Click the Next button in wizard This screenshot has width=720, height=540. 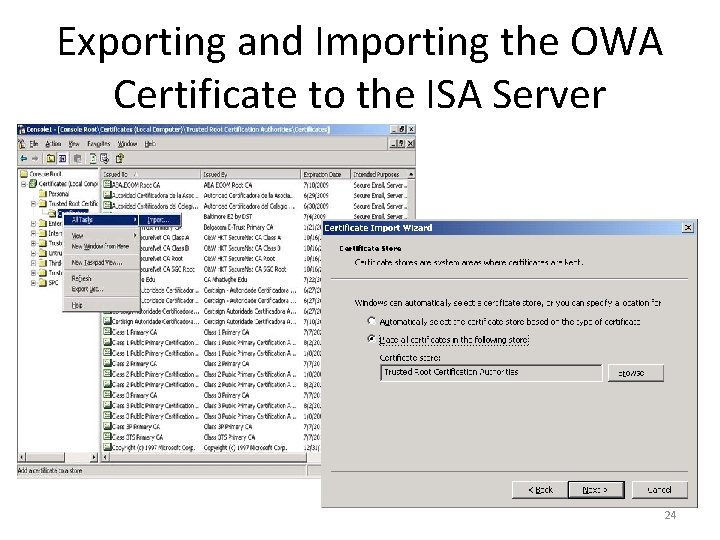coord(596,490)
